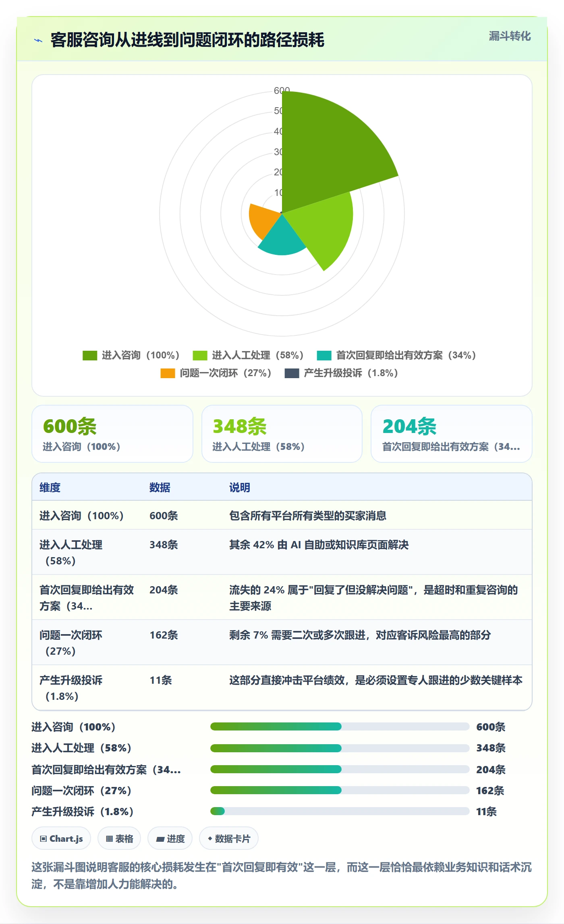564x924 pixels.
Task: Click the 数据 column header
Action: coord(160,487)
